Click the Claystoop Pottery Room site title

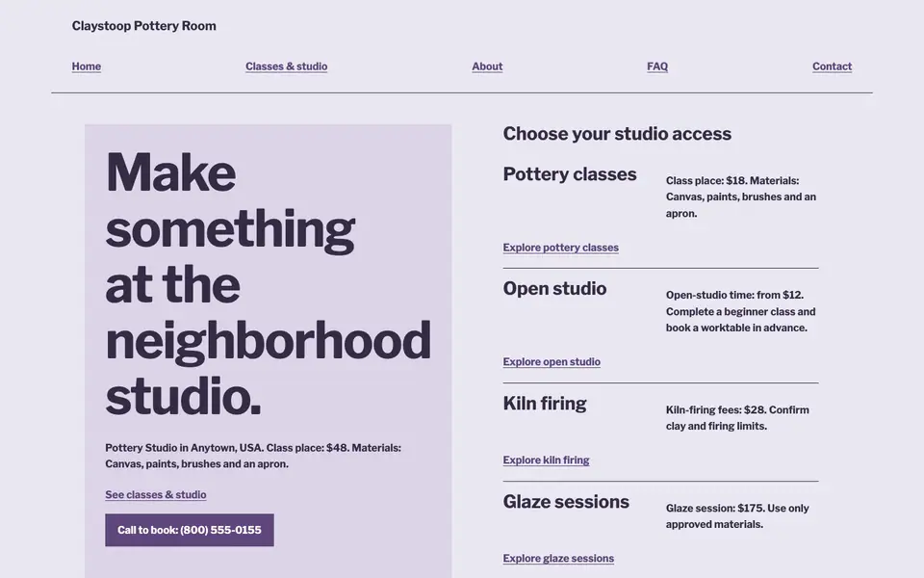[x=143, y=26]
